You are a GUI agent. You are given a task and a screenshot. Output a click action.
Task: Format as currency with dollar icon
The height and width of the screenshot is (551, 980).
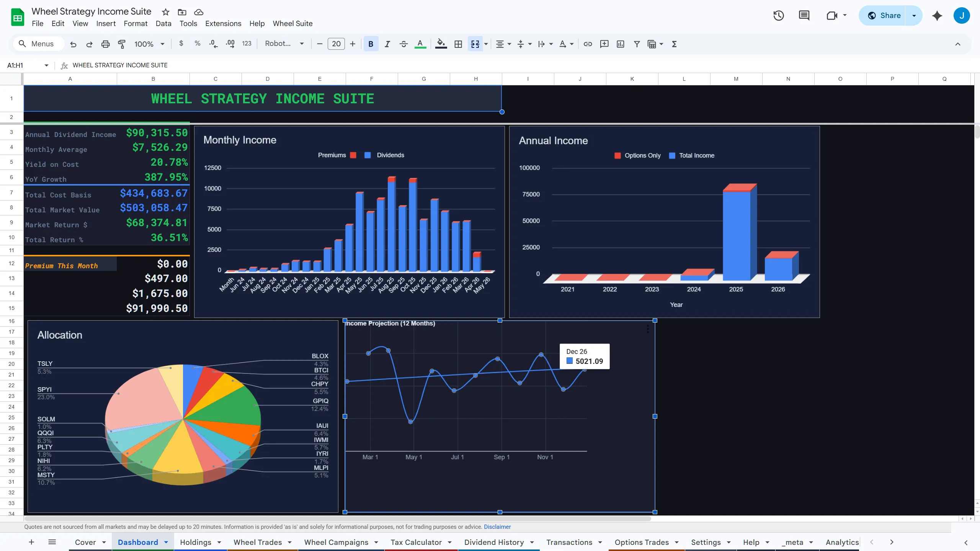click(181, 44)
